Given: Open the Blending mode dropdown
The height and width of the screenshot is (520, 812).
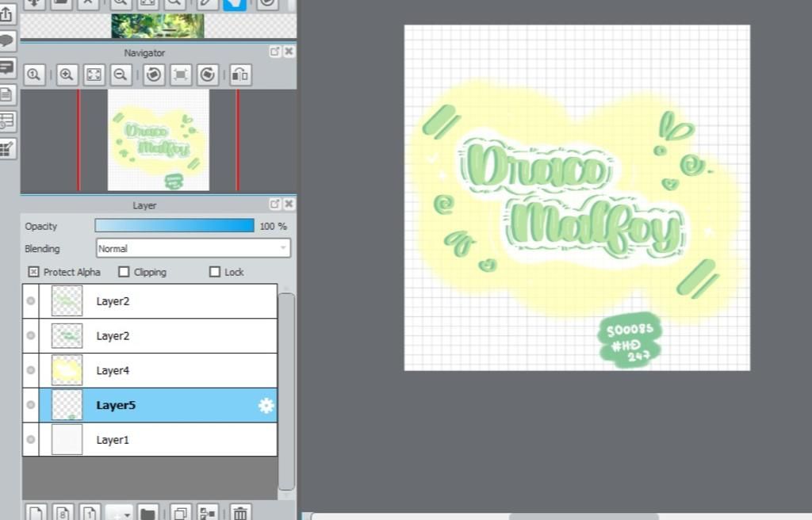Looking at the screenshot, I should point(193,248).
